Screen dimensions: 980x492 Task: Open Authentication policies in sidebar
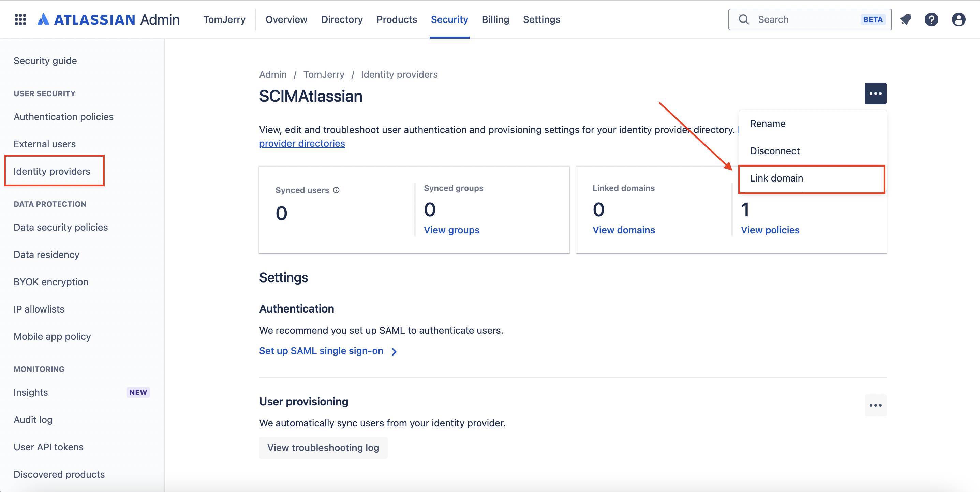(63, 117)
